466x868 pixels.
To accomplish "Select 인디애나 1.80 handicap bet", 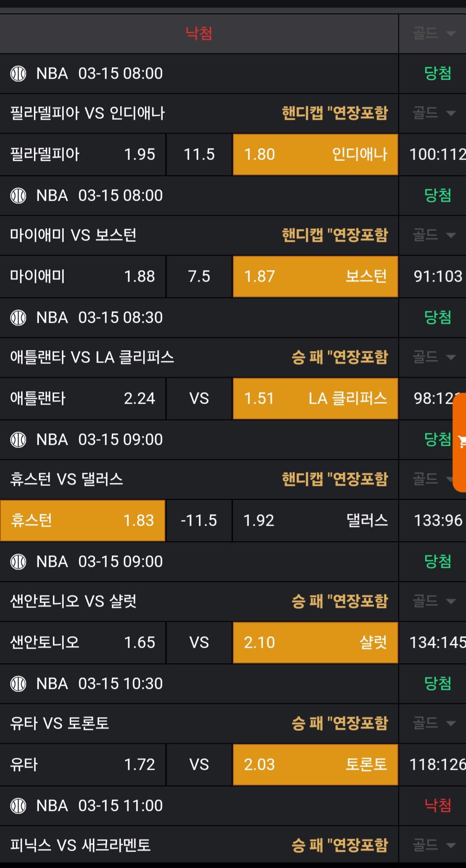I will [x=315, y=154].
